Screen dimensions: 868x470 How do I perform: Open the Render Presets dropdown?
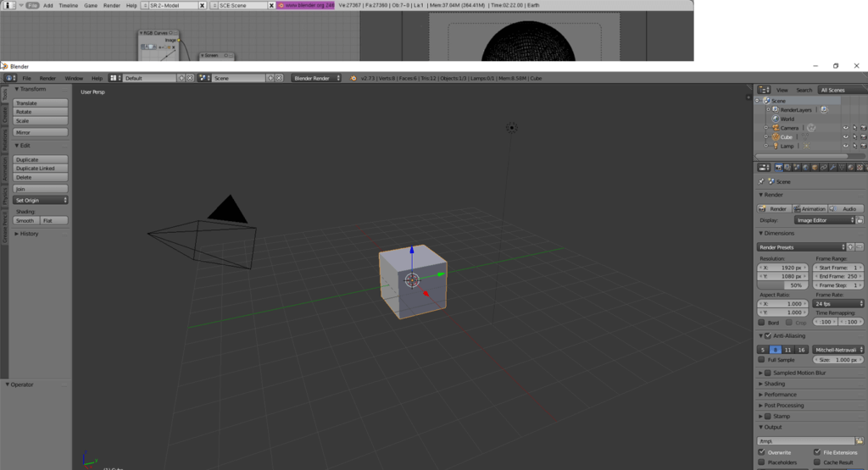click(x=801, y=247)
